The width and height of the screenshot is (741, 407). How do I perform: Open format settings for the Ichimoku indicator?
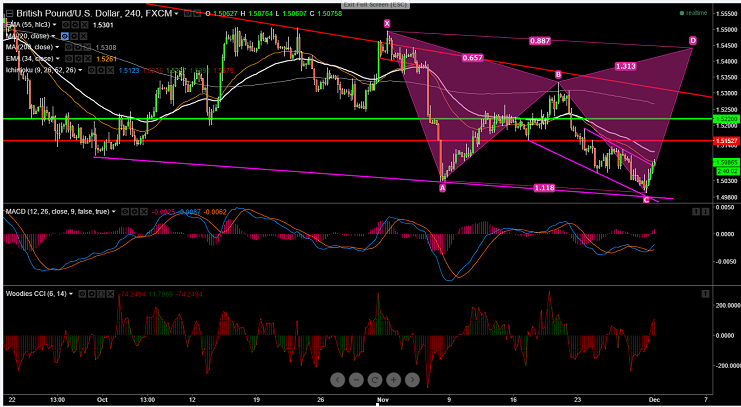coord(101,70)
